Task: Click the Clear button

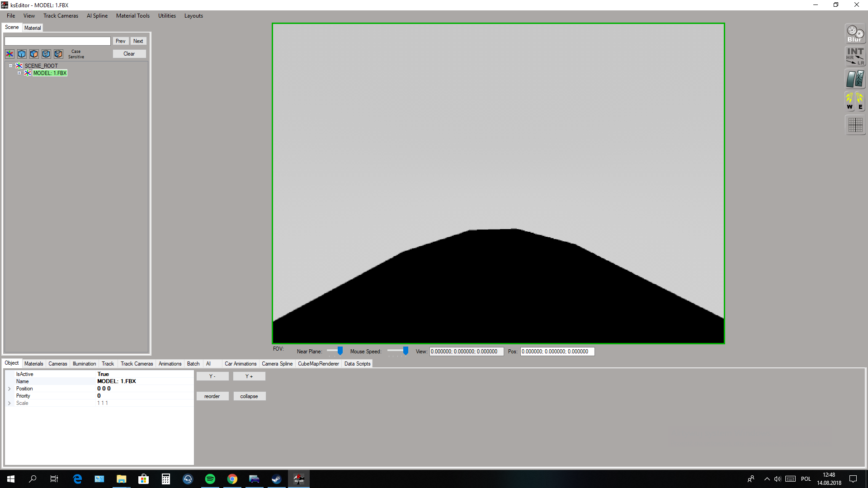Action: tap(129, 54)
